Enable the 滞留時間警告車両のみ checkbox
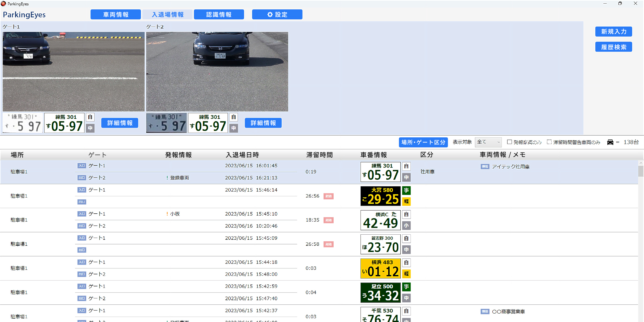Image resolution: width=644 pixels, height=322 pixels. (x=549, y=142)
